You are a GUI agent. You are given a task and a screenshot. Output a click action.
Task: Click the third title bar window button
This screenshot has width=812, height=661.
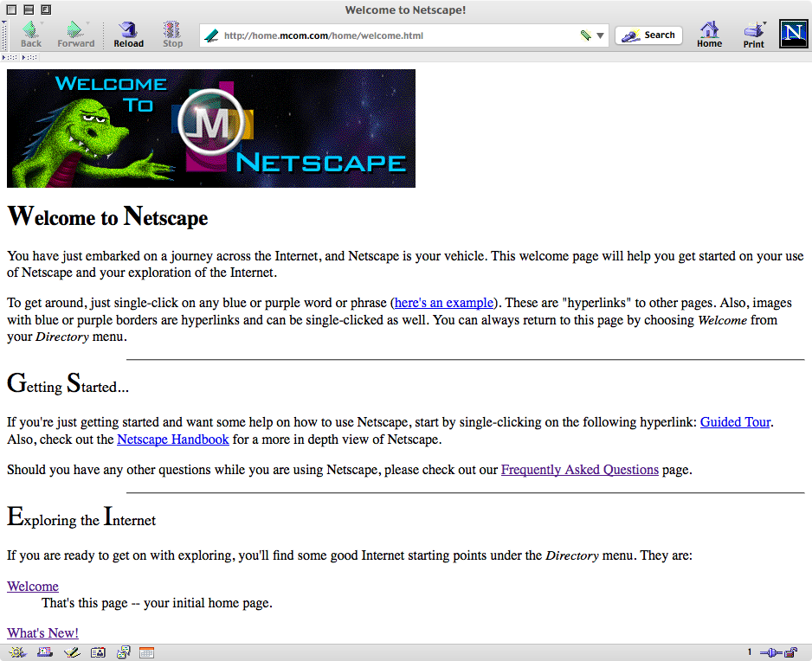[x=46, y=10]
